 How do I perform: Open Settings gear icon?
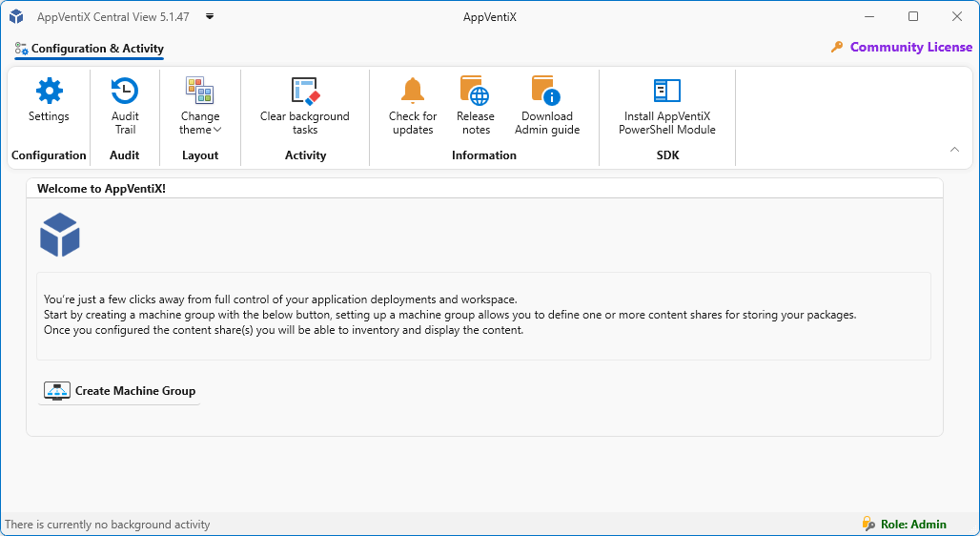(x=50, y=91)
